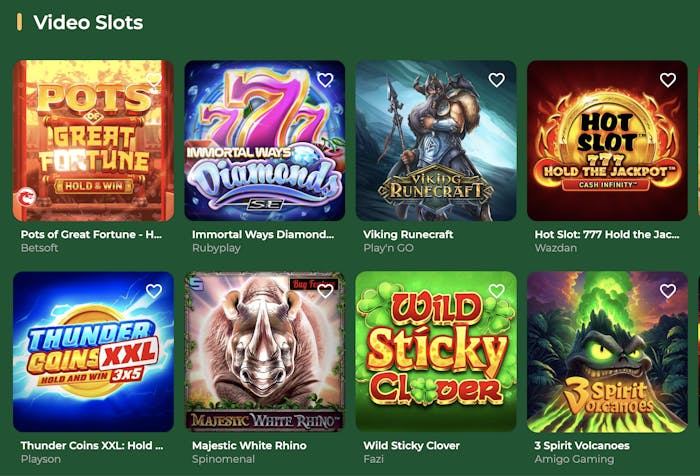Viewport: 700px width, 476px height.
Task: Mark Wild Sticky Clover as favorite
Action: tap(496, 291)
